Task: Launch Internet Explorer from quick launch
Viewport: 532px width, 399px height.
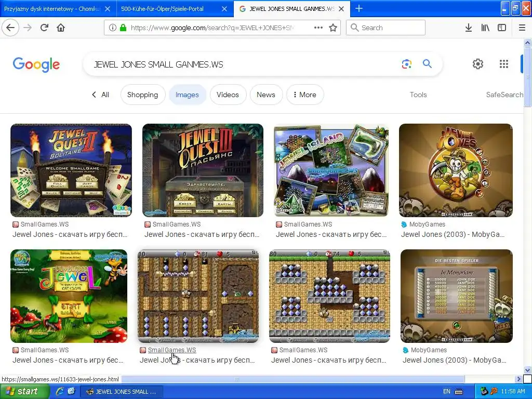Action: tap(60, 391)
